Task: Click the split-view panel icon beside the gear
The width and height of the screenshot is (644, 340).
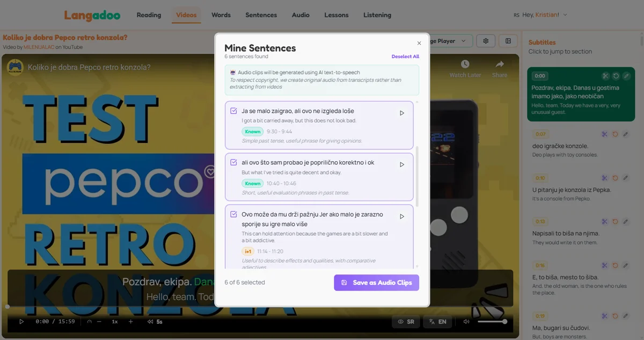Action: 508,40
